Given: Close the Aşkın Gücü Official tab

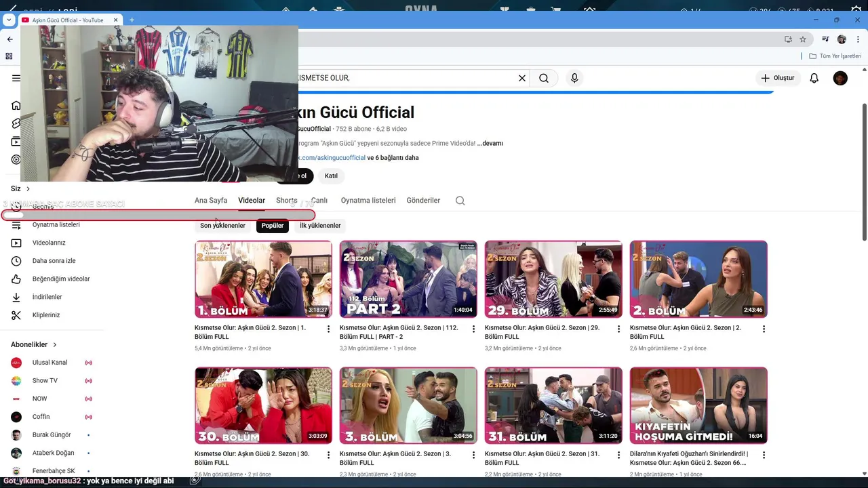Looking at the screenshot, I should [115, 20].
